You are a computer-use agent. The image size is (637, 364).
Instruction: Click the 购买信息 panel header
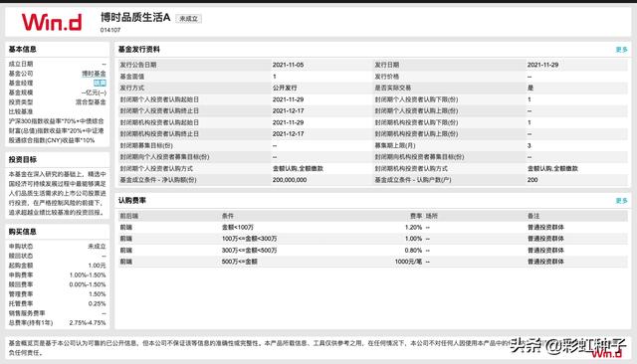[22, 232]
